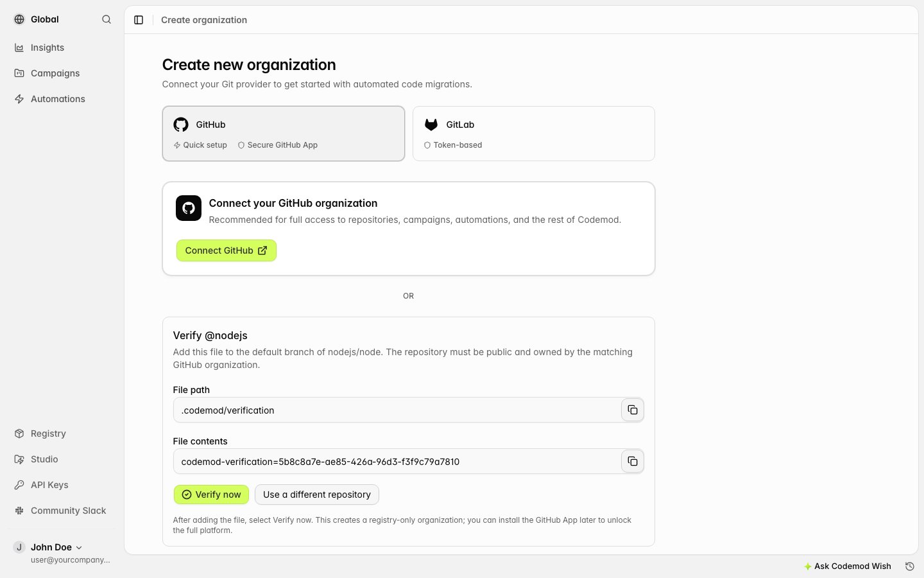This screenshot has height=578, width=924.
Task: Open Campaigns in the sidebar
Action: point(62,73)
